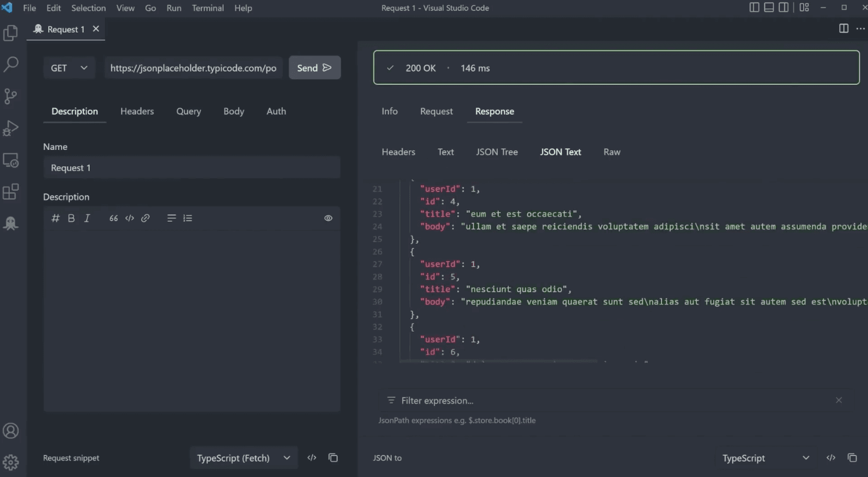The width and height of the screenshot is (868, 477).
Task: Show the Raw response
Action: coord(612,152)
